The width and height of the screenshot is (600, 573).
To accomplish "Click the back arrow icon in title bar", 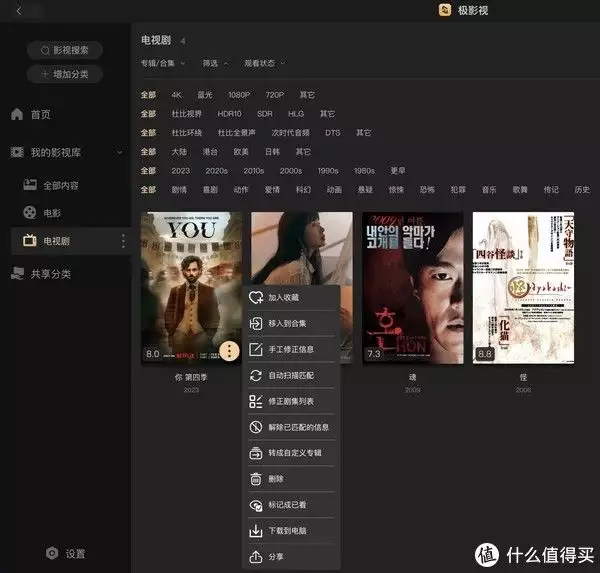I will pyautogui.click(x=19, y=11).
